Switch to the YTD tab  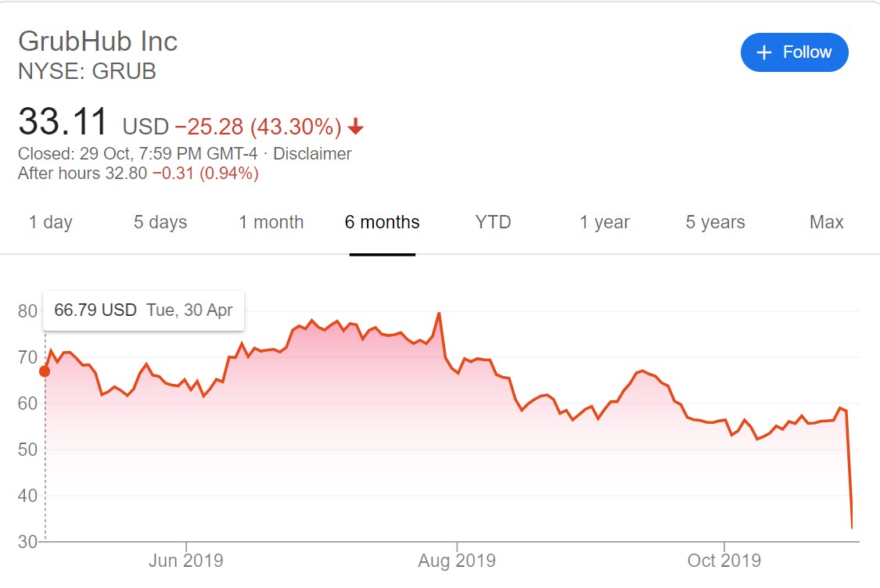[x=493, y=222]
